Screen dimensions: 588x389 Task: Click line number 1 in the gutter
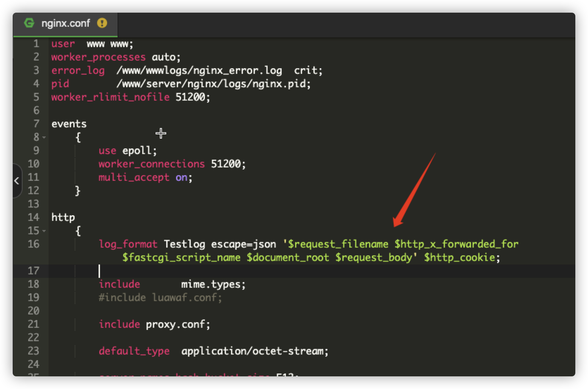point(36,44)
